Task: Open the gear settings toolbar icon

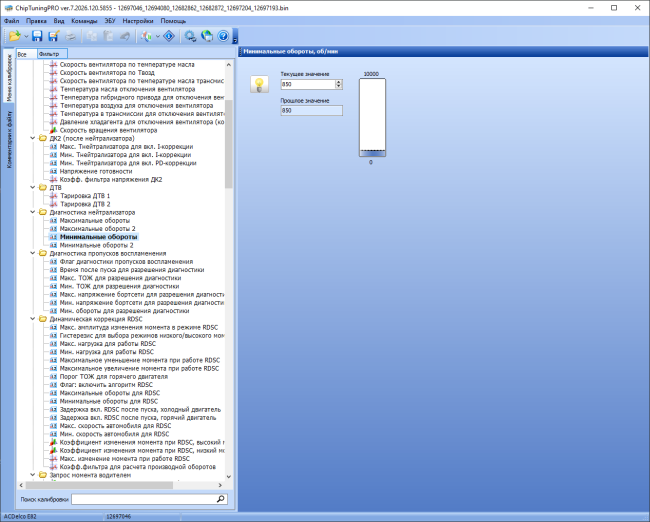Action: pos(190,36)
